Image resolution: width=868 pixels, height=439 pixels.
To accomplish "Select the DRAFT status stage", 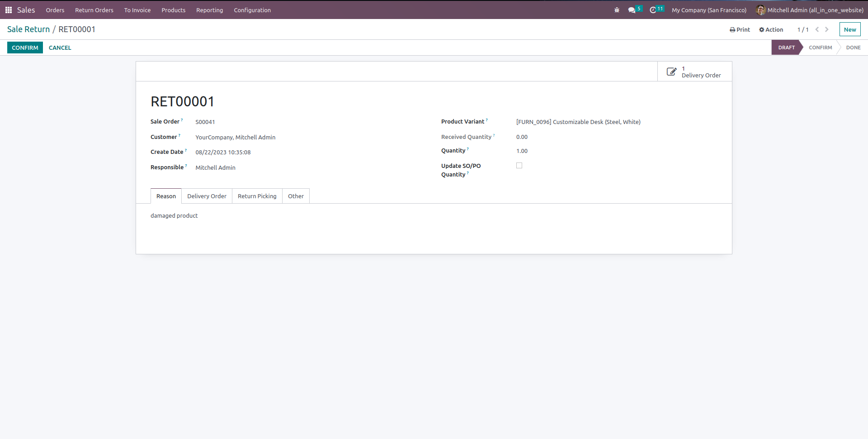I will tap(787, 48).
